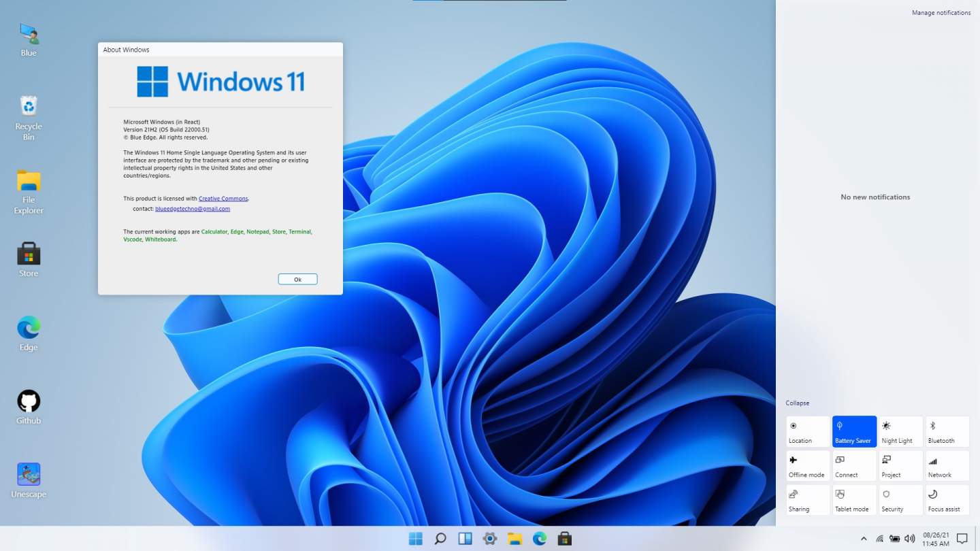
Task: Toggle Bluetooth in quick settings
Action: coord(947,431)
